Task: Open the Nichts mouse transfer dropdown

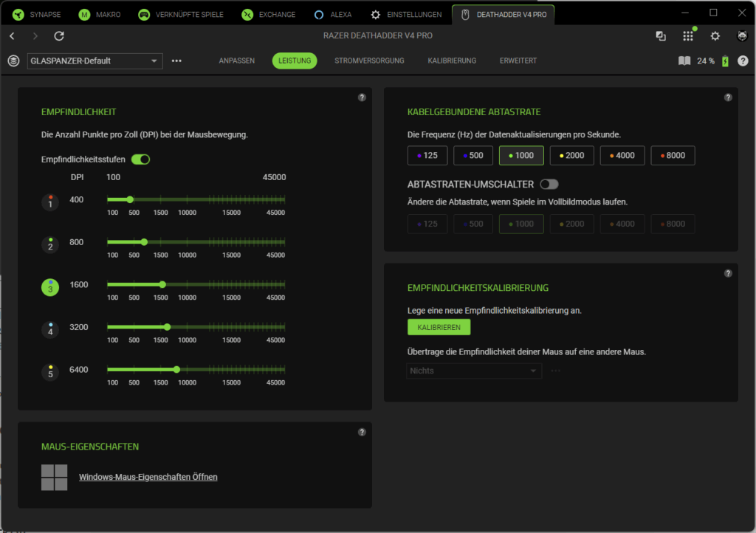Action: (x=474, y=371)
